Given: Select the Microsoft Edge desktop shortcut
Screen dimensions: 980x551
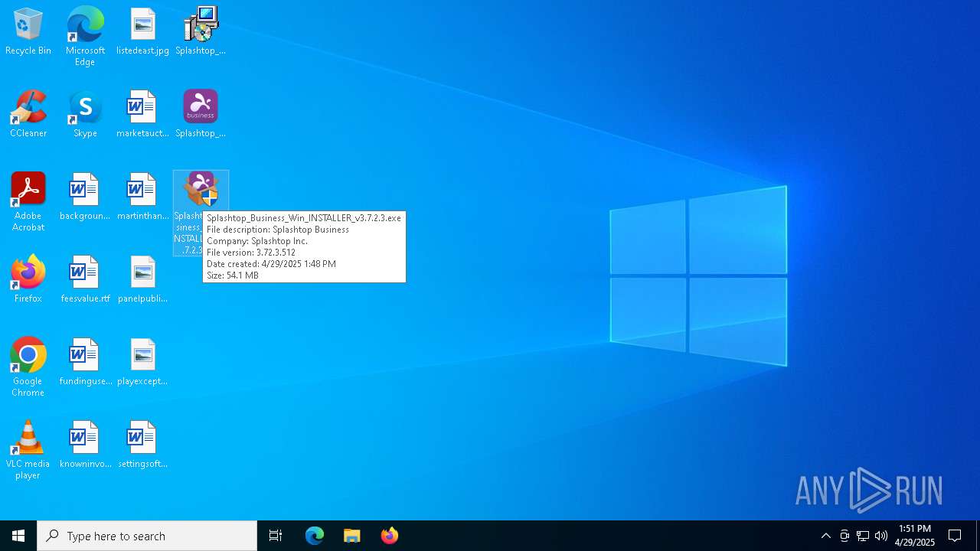Looking at the screenshot, I should (85, 37).
